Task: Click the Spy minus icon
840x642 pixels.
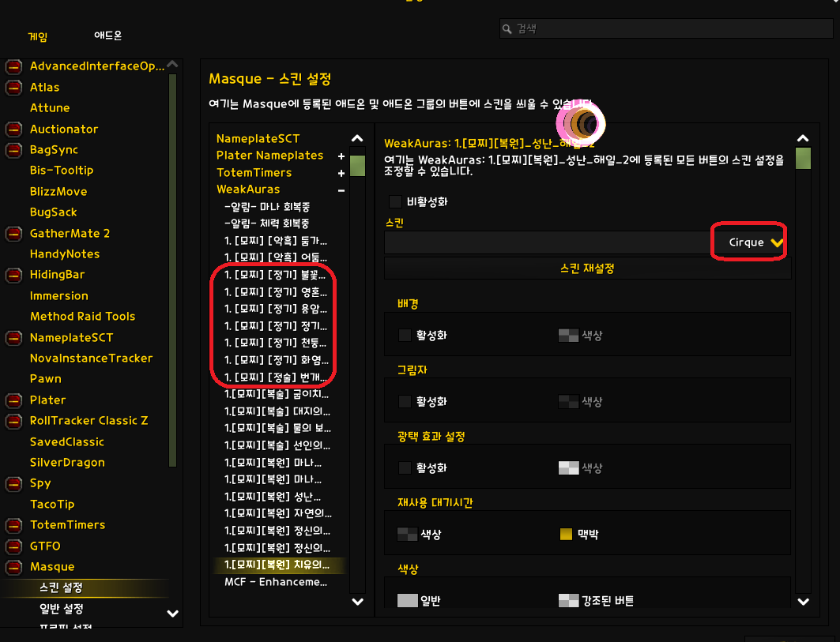Action: coord(13,483)
